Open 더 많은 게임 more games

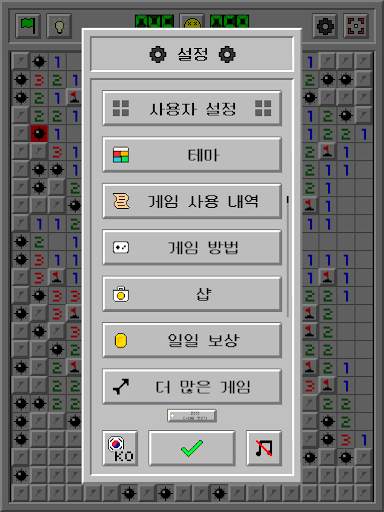pyautogui.click(x=192, y=387)
